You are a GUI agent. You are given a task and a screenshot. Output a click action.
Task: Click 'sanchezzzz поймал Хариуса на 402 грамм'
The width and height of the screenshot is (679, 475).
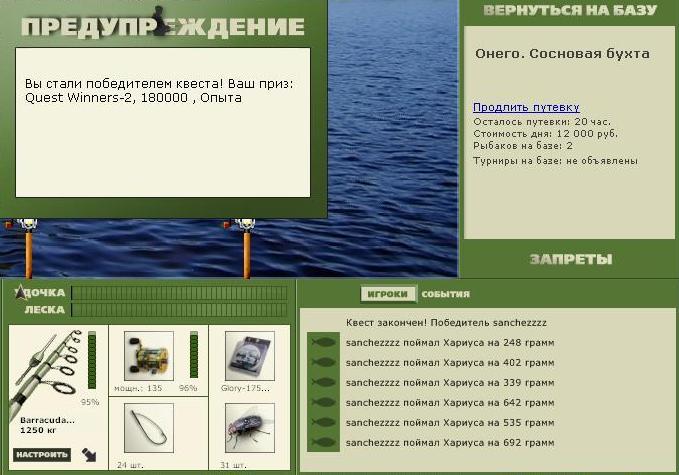pos(450,362)
